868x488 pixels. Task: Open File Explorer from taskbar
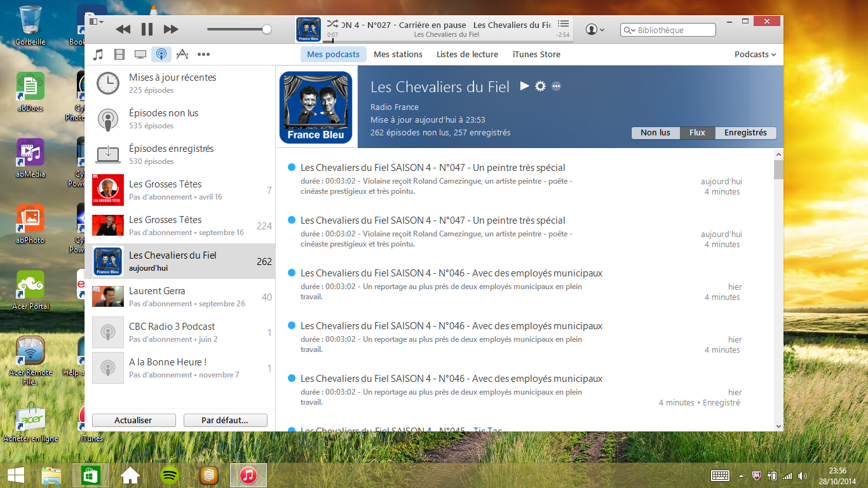[x=51, y=475]
